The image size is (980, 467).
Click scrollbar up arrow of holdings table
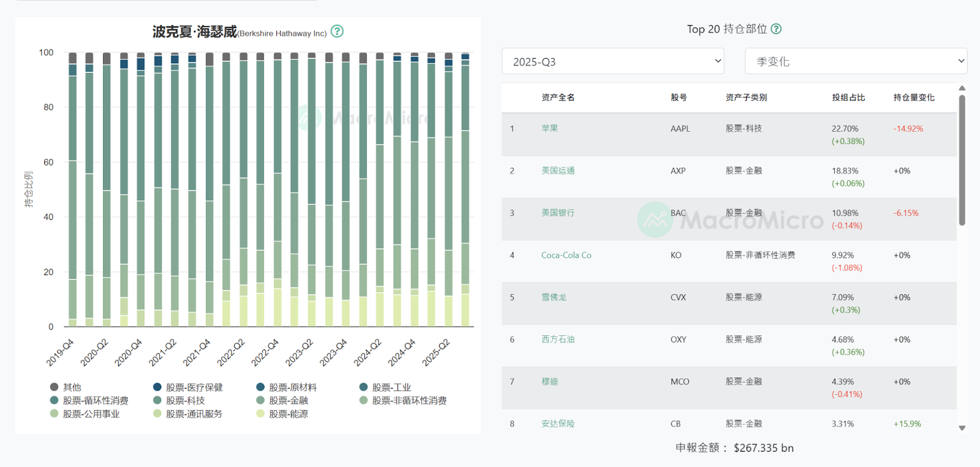click(x=962, y=88)
